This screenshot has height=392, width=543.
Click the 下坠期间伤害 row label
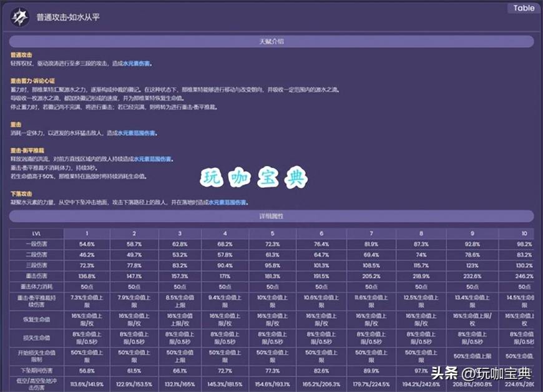(37, 370)
